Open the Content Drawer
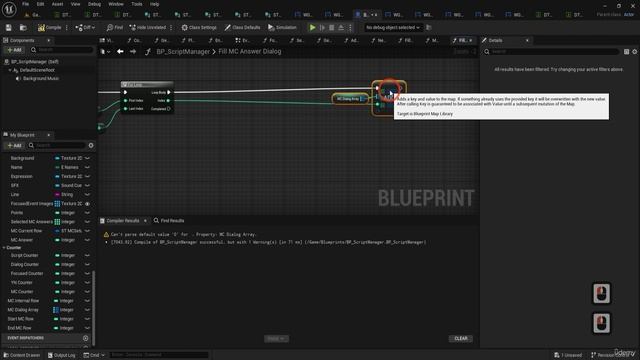Viewport: 640px width, 360px height. pyautogui.click(x=22, y=355)
